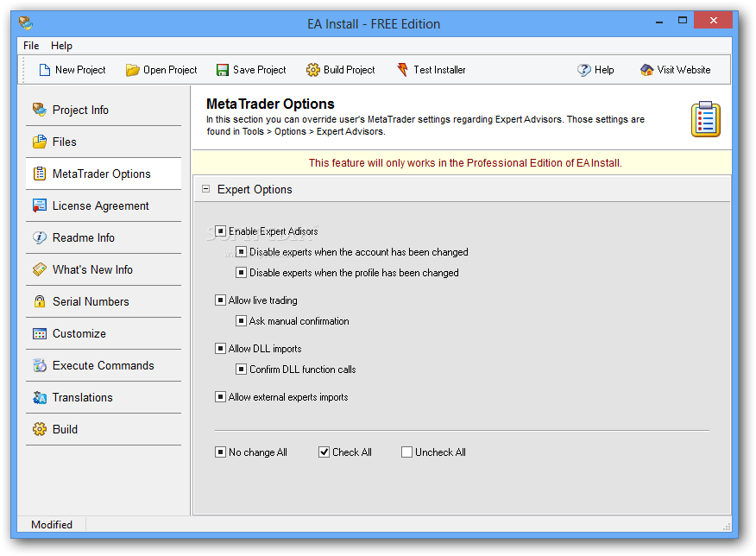The height and width of the screenshot is (556, 756).
Task: Click the Open Project folder icon
Action: pos(132,70)
